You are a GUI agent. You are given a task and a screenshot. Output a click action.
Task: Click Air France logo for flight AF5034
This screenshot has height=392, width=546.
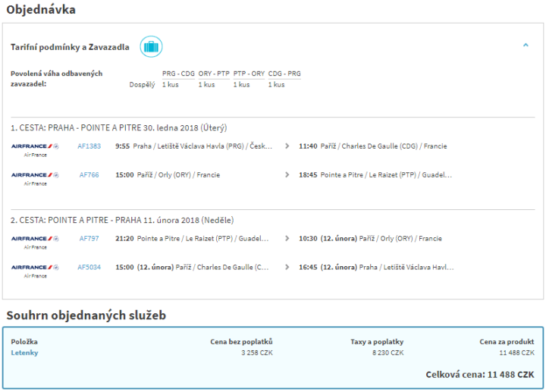(x=35, y=268)
